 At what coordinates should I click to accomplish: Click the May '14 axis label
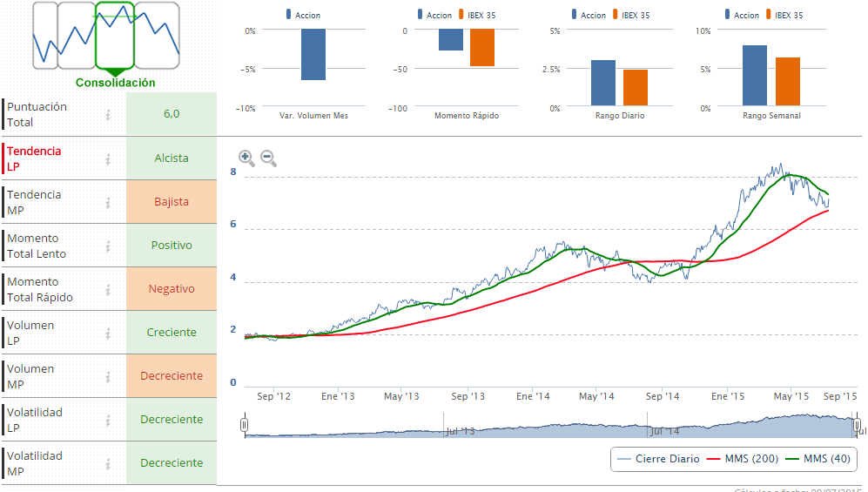tap(596, 396)
